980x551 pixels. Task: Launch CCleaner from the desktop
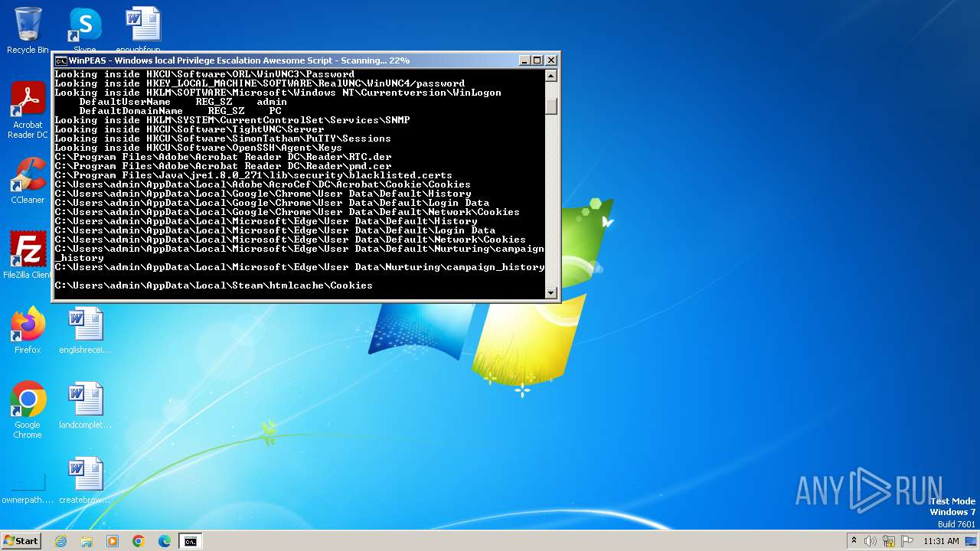pyautogui.click(x=28, y=181)
